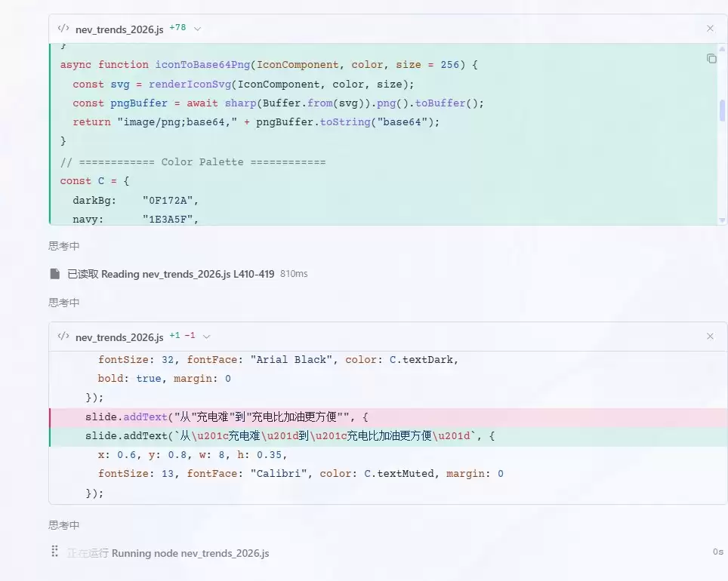
Task: Click the const C = { line
Action: (x=94, y=181)
